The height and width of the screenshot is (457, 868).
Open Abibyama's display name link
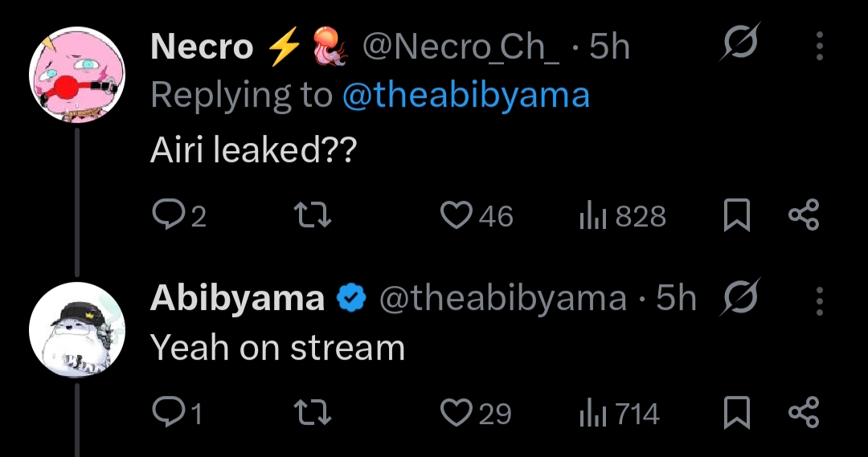237,299
